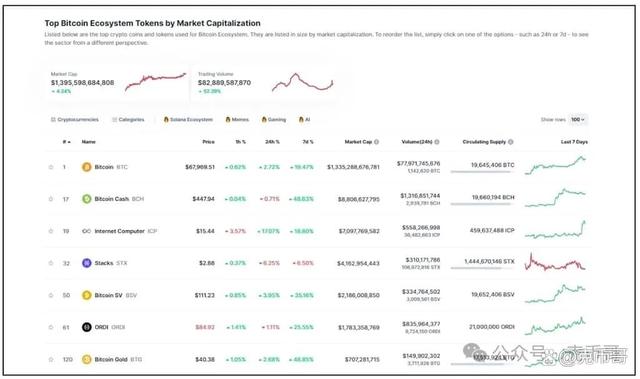Sort by the # rank column header
The width and height of the screenshot is (640, 379).
(x=67, y=142)
